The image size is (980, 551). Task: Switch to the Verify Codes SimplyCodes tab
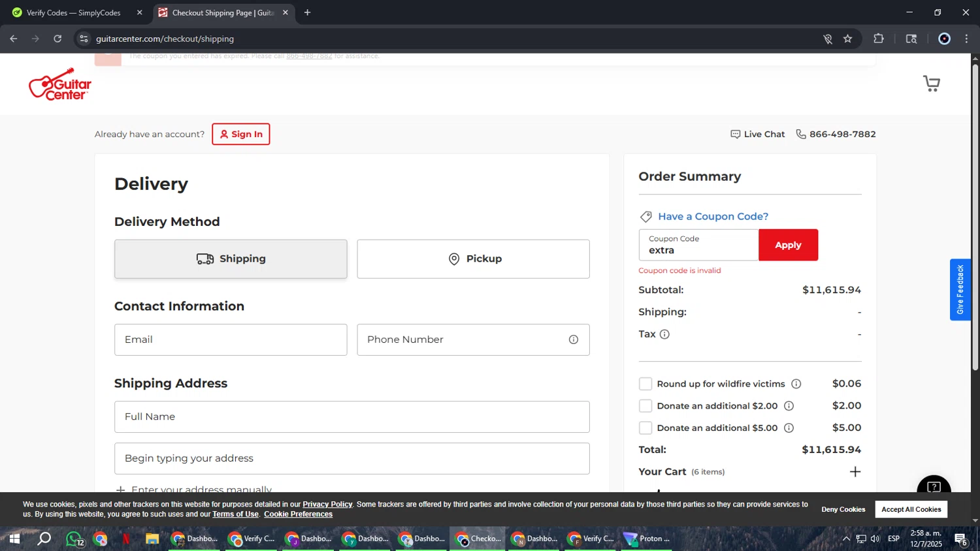(74, 12)
